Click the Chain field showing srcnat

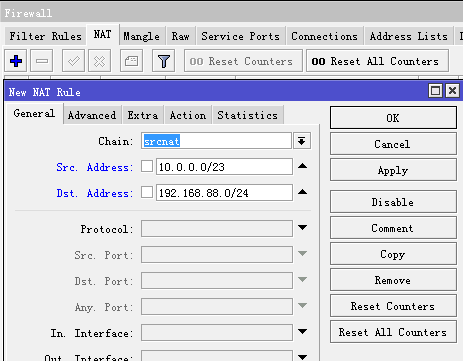[217, 141]
